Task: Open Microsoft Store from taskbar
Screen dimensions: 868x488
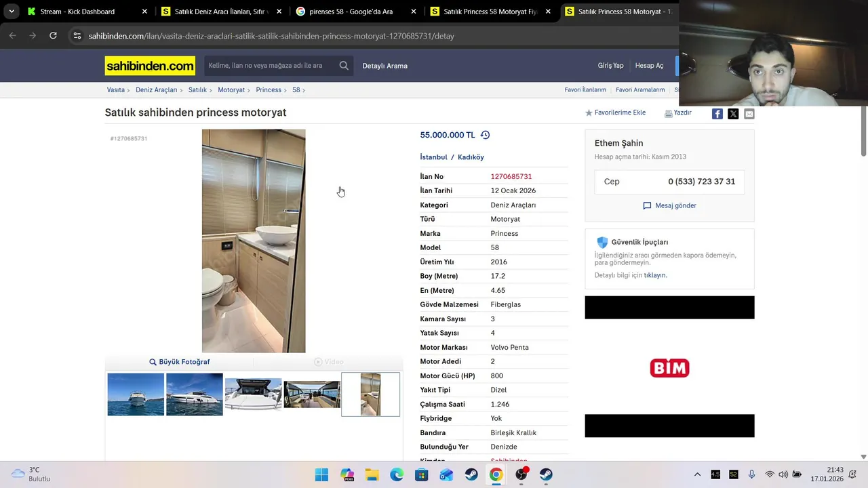Action: tap(421, 474)
